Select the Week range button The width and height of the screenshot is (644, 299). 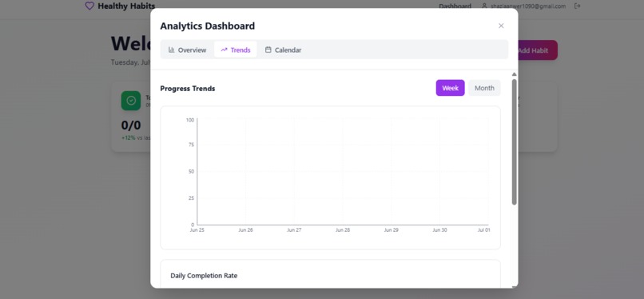click(450, 88)
